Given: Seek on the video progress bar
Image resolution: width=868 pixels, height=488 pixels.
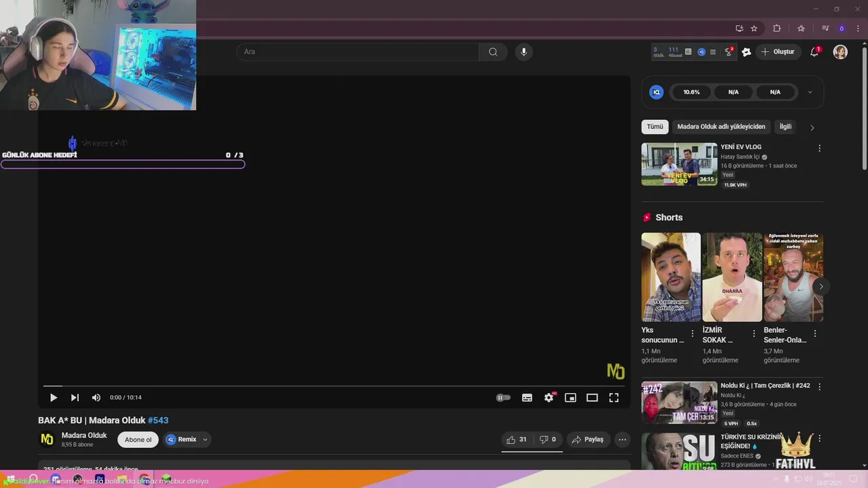Looking at the screenshot, I should 334,386.
